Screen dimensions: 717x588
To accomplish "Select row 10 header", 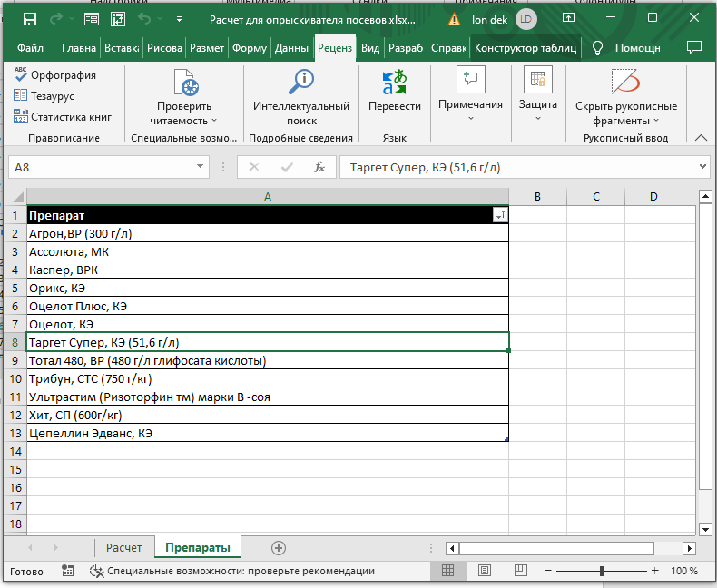I will (15, 378).
